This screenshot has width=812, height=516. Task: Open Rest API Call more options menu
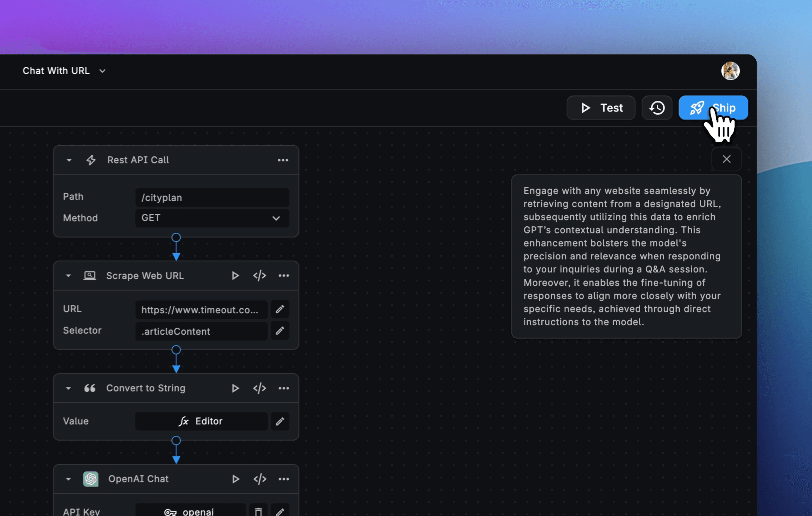click(283, 160)
